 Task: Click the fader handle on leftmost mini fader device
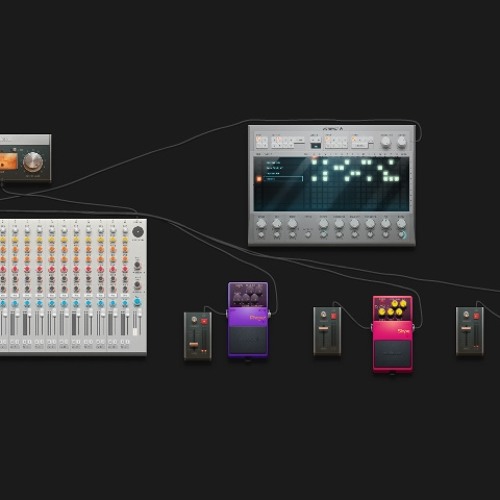(x=194, y=345)
